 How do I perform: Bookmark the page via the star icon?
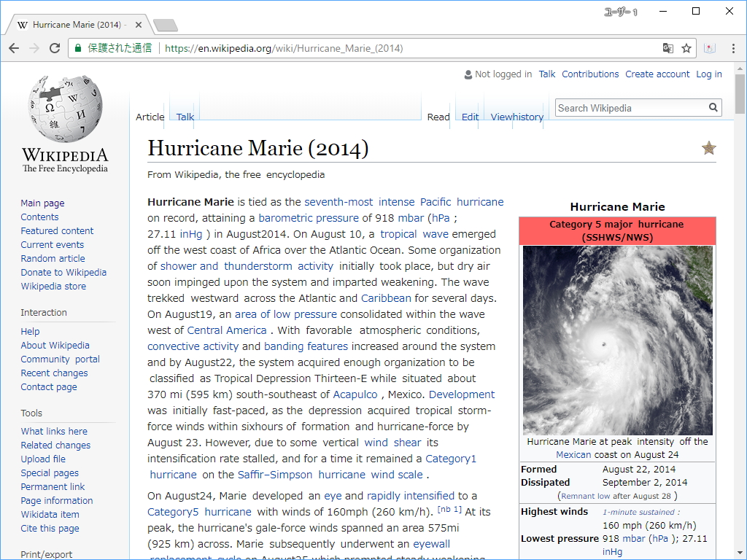tap(686, 48)
